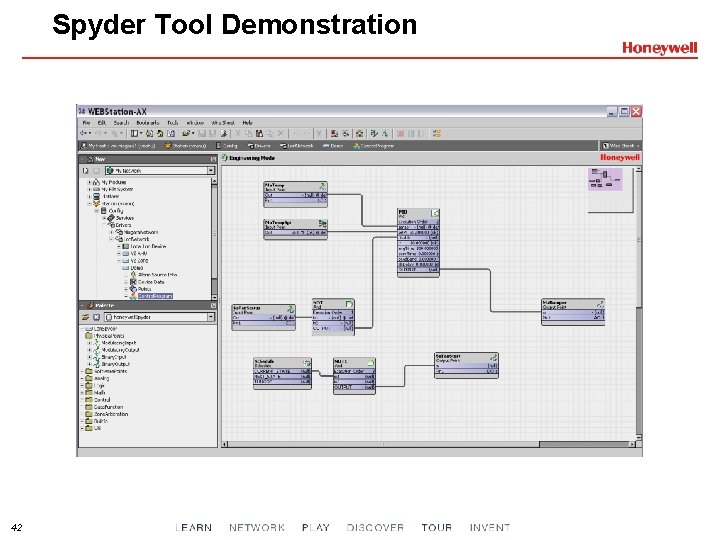This screenshot has width=720, height=540.
Task: Click the close palette X icon
Action: point(96,317)
